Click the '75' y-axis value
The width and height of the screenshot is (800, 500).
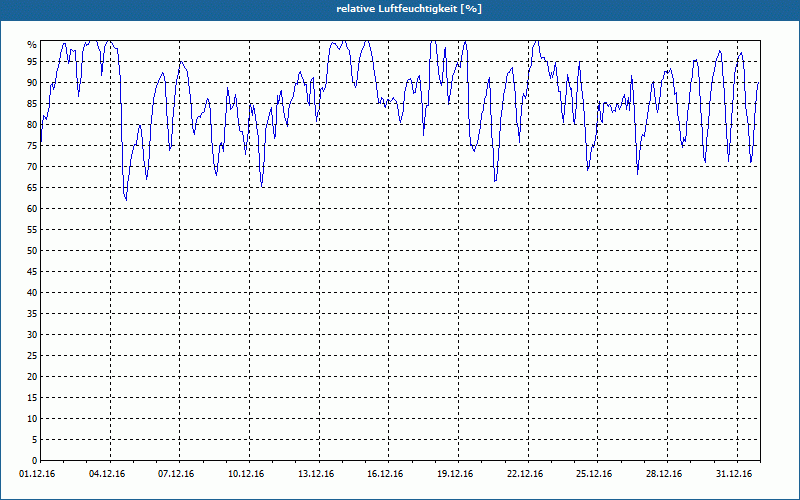coord(32,145)
